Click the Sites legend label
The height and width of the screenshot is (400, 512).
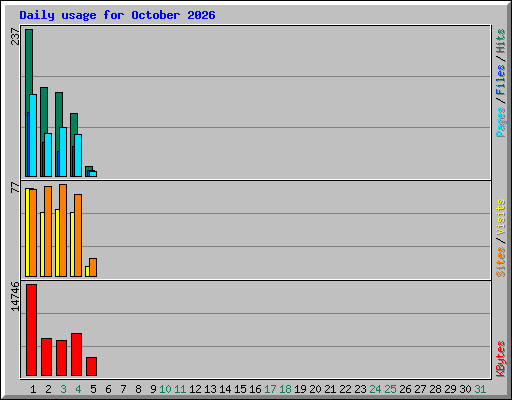point(500,262)
